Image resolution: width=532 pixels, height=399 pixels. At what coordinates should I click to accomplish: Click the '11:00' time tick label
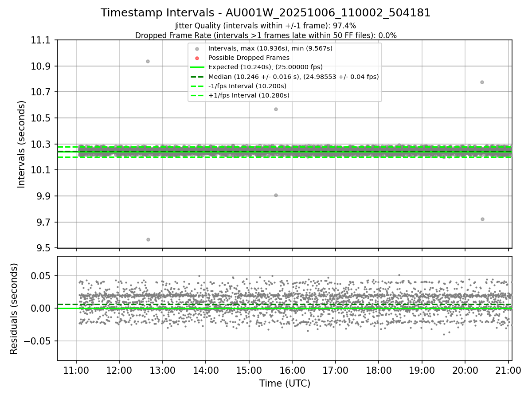[76, 370]
